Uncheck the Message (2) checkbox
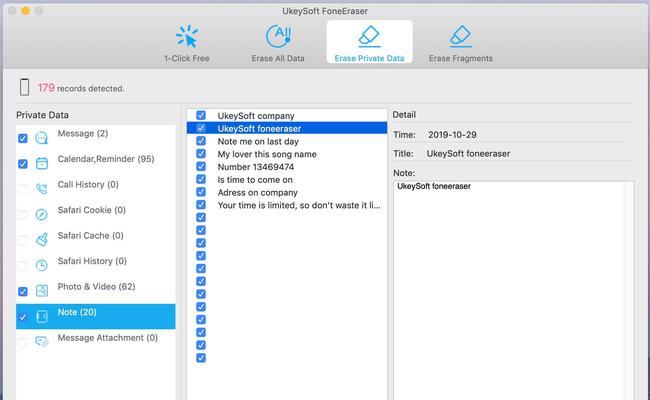Screen dimensions: 650x400 [23, 138]
